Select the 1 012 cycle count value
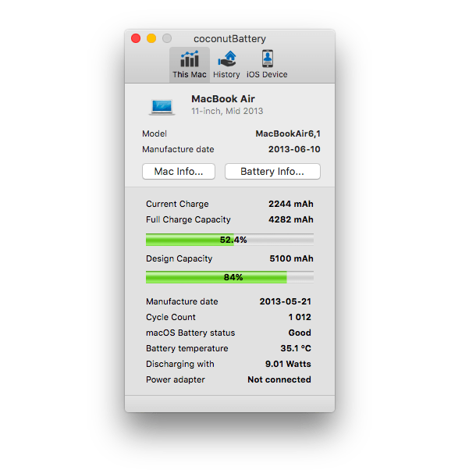The width and height of the screenshot is (476, 470). [x=300, y=317]
